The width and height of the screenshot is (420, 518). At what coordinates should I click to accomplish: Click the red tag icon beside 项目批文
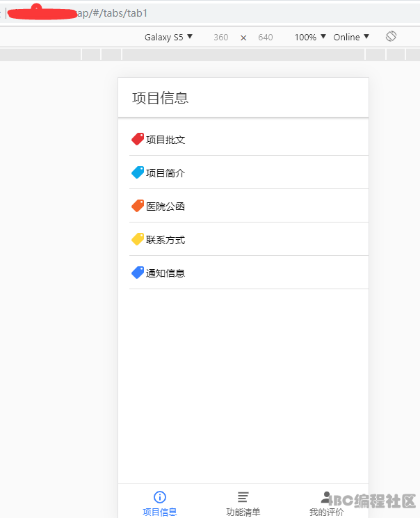[138, 139]
